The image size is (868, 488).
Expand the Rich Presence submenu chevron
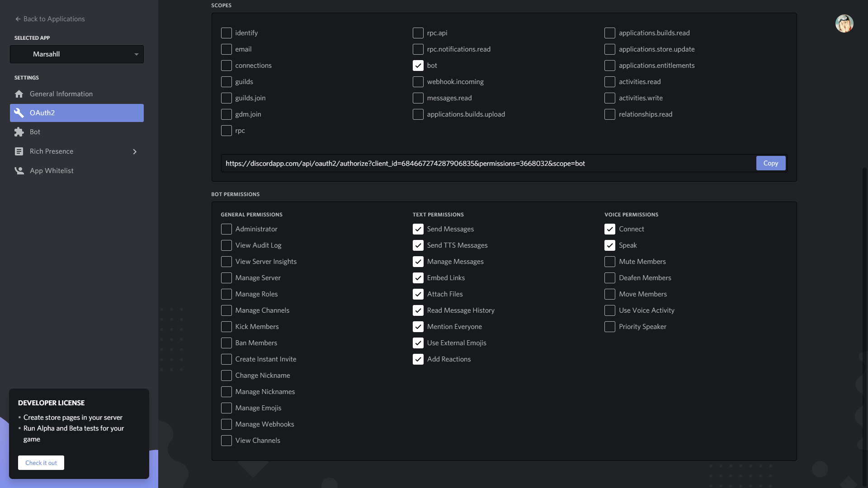tap(135, 151)
